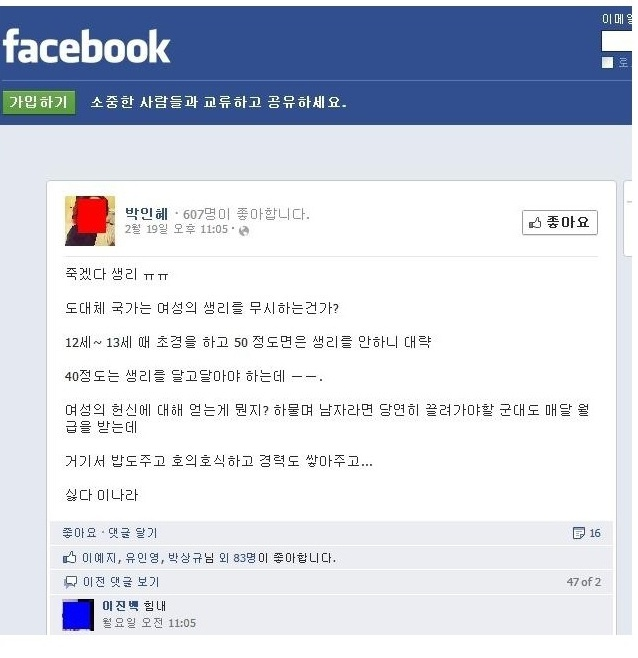The image size is (638, 658).
Task: Open the post timestamp 2월 19일 link
Action: tap(176, 229)
